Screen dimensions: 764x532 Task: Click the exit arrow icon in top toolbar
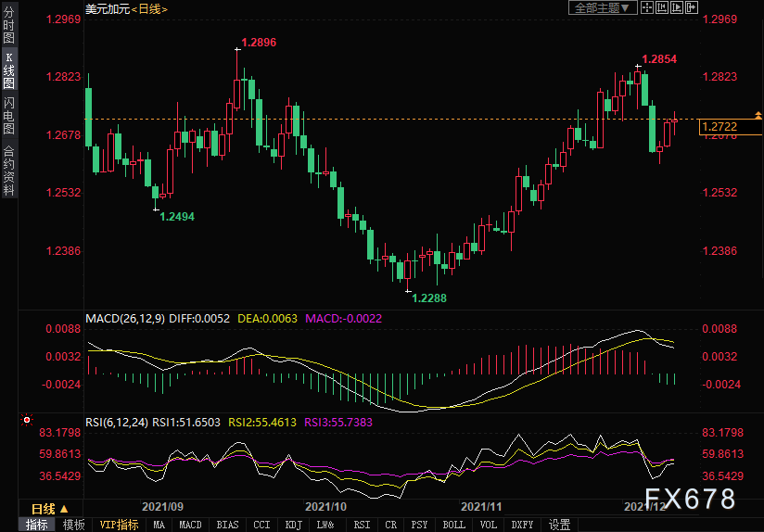tap(692, 7)
